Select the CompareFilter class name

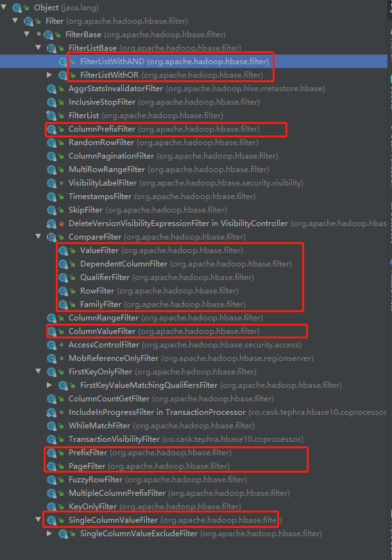point(95,237)
